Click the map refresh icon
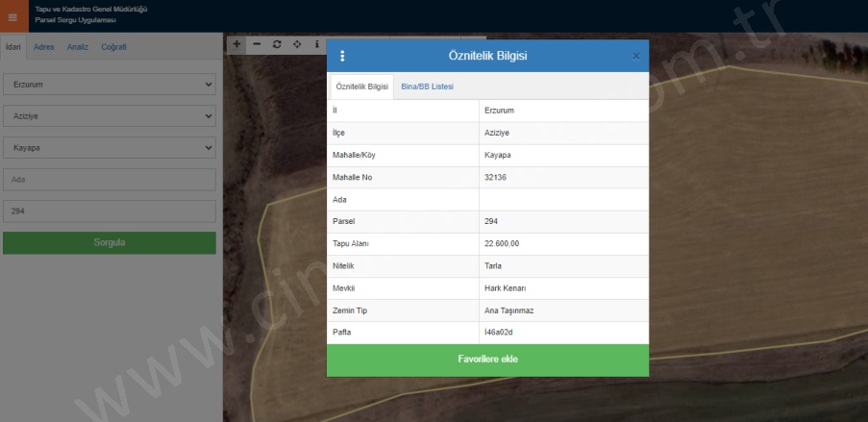Viewport: 868px width, 422px height. point(277,44)
